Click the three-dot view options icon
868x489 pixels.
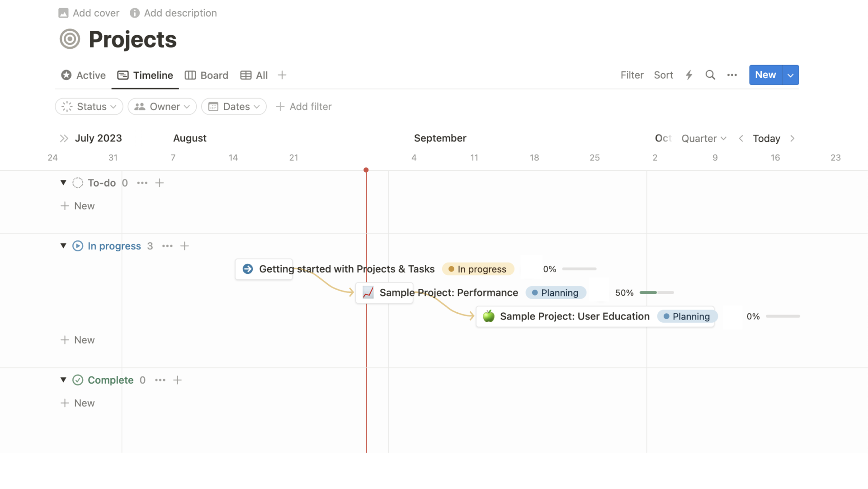point(732,75)
